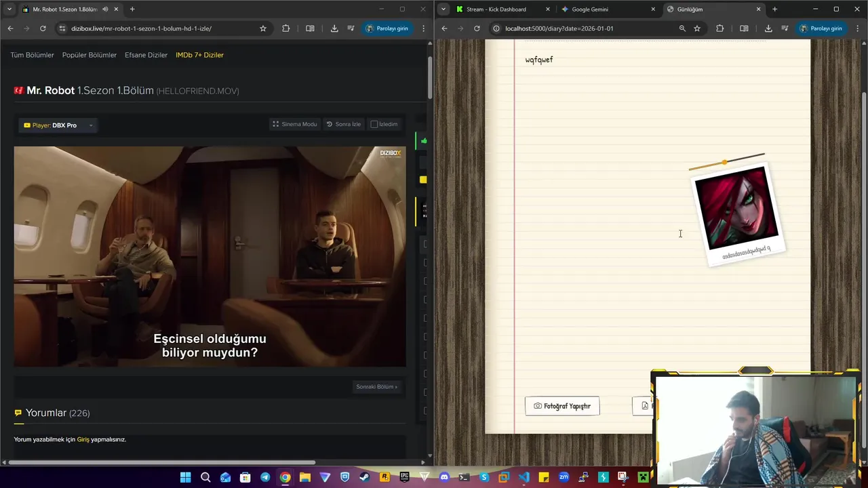Open Windows Start menu
This screenshot has width=868, height=488.
pyautogui.click(x=186, y=477)
